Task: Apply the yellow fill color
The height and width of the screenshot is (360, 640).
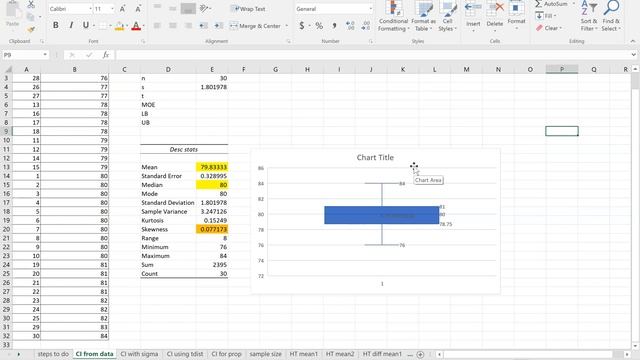Action: (119, 26)
